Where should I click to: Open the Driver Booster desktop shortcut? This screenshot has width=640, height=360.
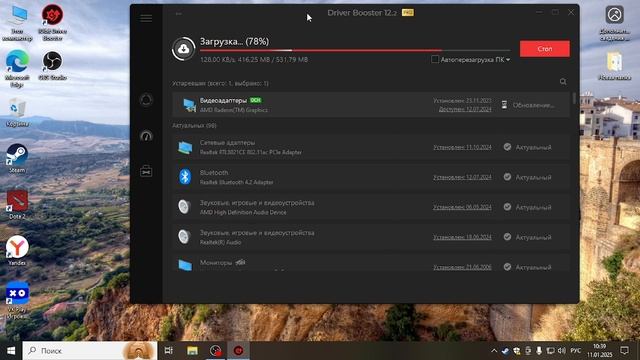coord(52,22)
